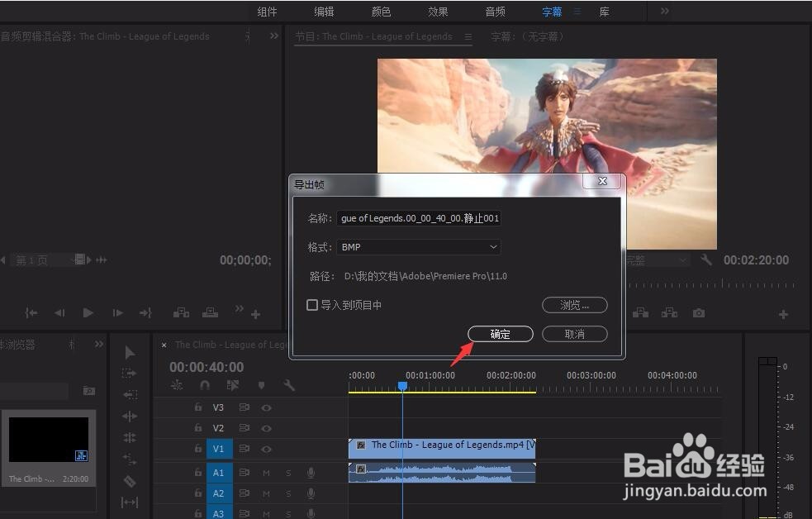Click the timeline timecode 00:00:40:00
The image size is (812, 519).
coord(207,367)
